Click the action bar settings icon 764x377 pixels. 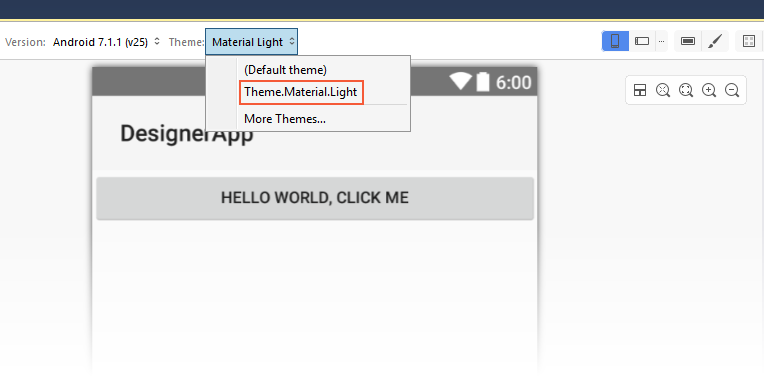pos(688,41)
